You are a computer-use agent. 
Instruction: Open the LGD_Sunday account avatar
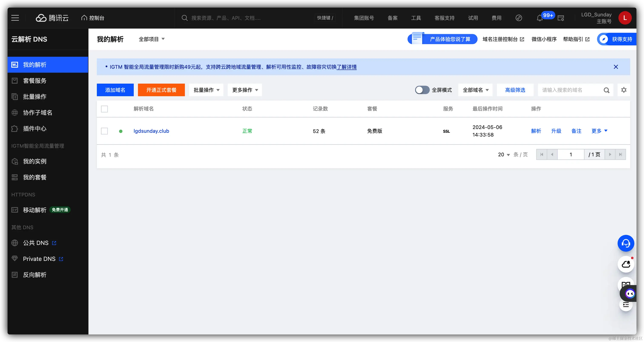[625, 18]
